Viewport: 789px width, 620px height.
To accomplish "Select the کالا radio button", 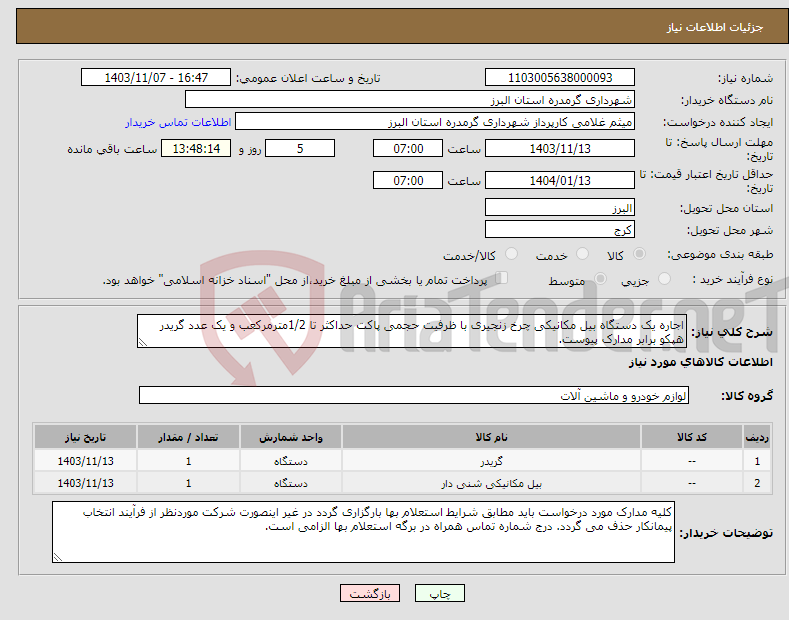I will coord(639,254).
